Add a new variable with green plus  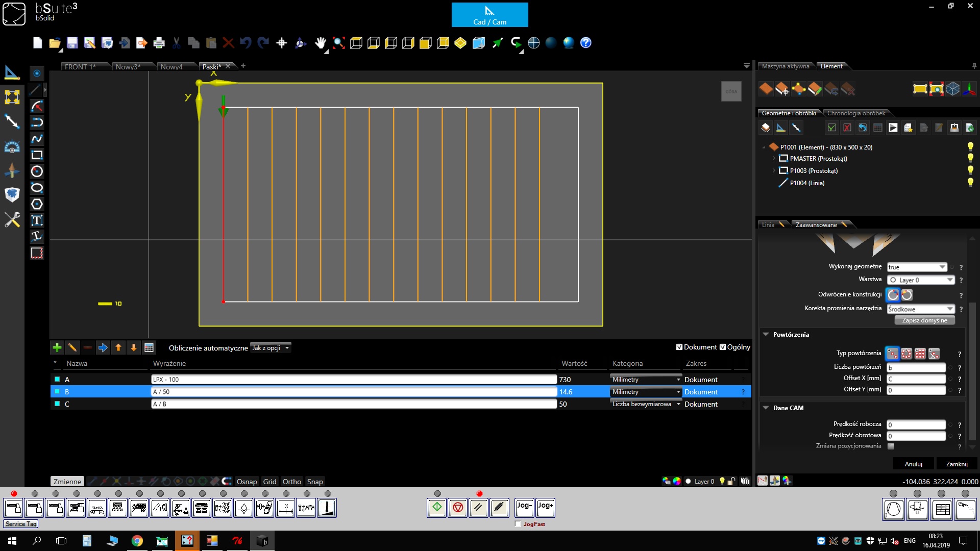(x=57, y=348)
